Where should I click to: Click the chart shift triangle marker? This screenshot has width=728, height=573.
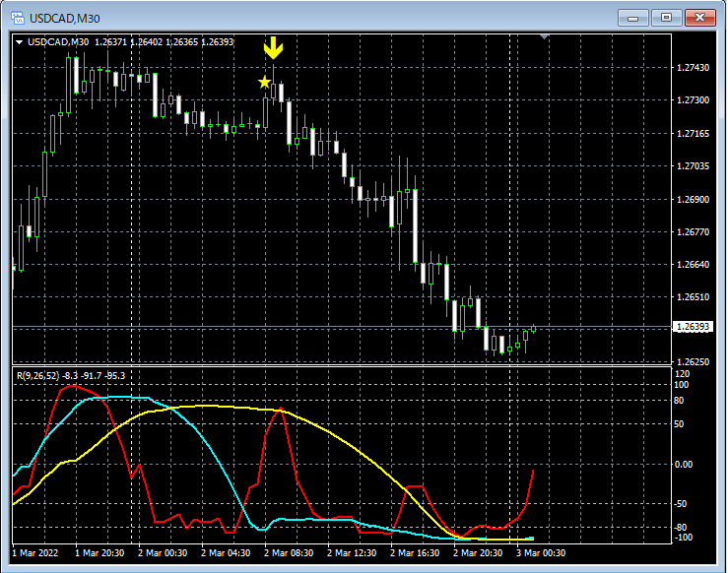point(545,36)
